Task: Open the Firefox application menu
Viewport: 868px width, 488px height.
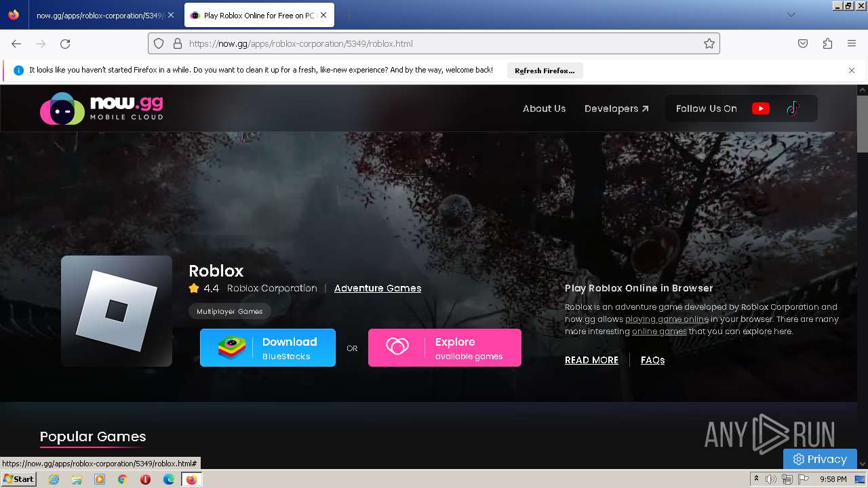Action: coord(852,43)
